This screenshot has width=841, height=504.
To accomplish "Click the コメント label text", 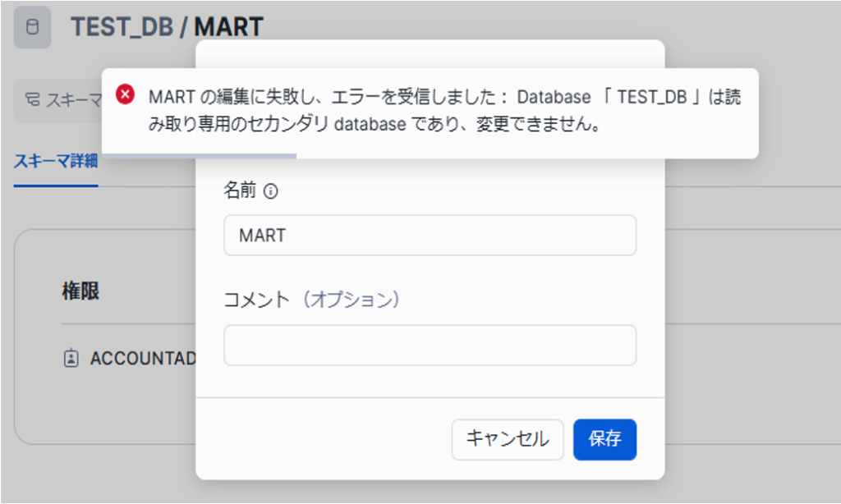I will pyautogui.click(x=256, y=300).
